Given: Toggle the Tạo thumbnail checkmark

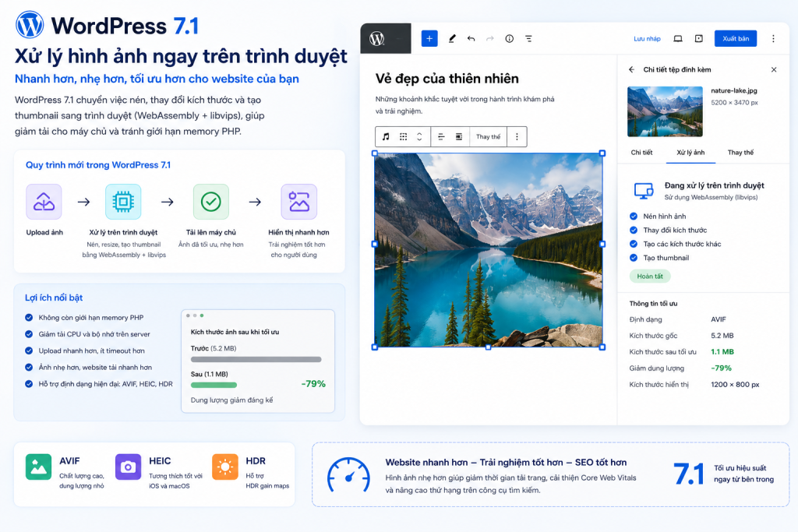Looking at the screenshot, I should pyautogui.click(x=634, y=258).
